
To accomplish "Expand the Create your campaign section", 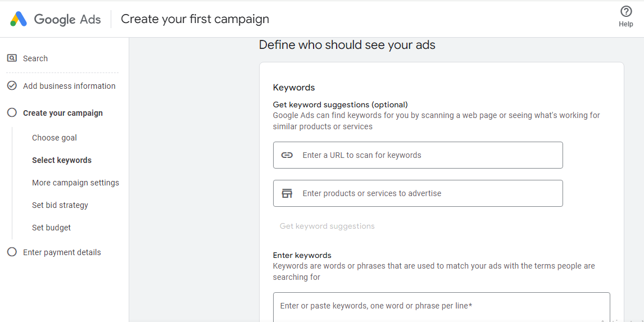I will [x=63, y=113].
